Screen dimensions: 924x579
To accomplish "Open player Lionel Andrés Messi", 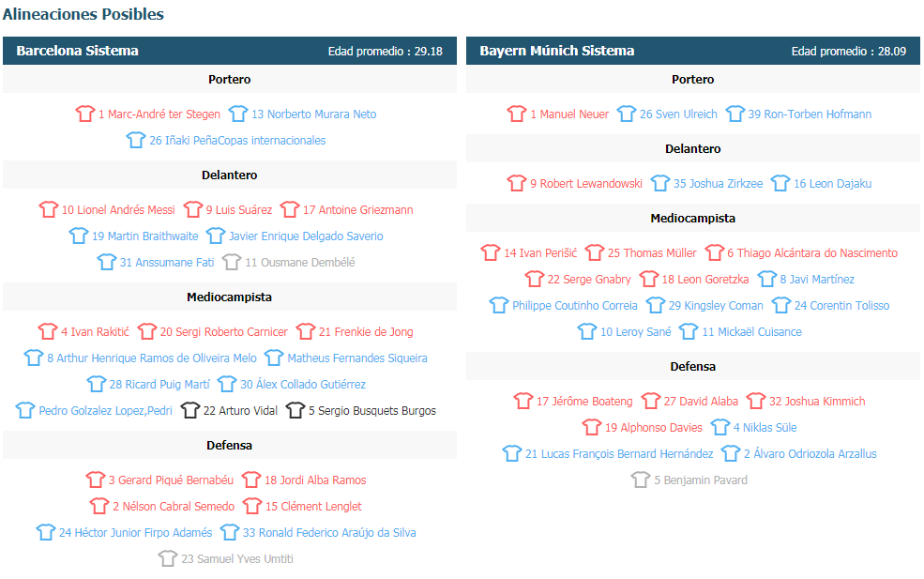I will coord(118,210).
